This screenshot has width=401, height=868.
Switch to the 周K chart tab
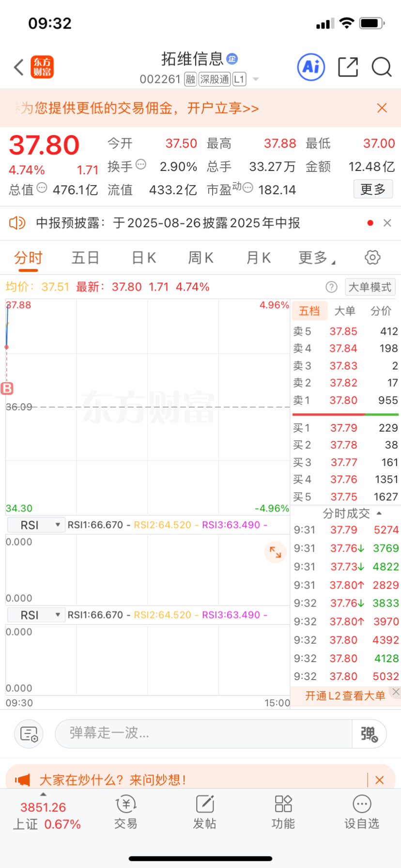201,258
